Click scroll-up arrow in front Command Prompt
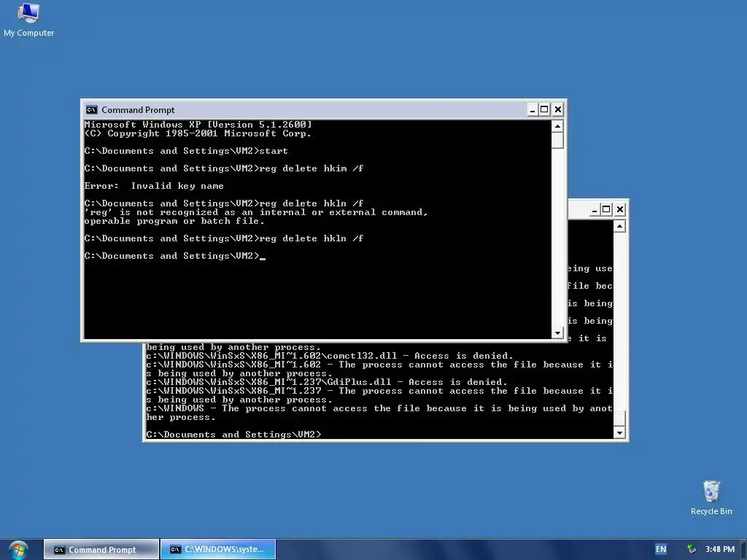This screenshot has height=560, width=747. tap(557, 126)
